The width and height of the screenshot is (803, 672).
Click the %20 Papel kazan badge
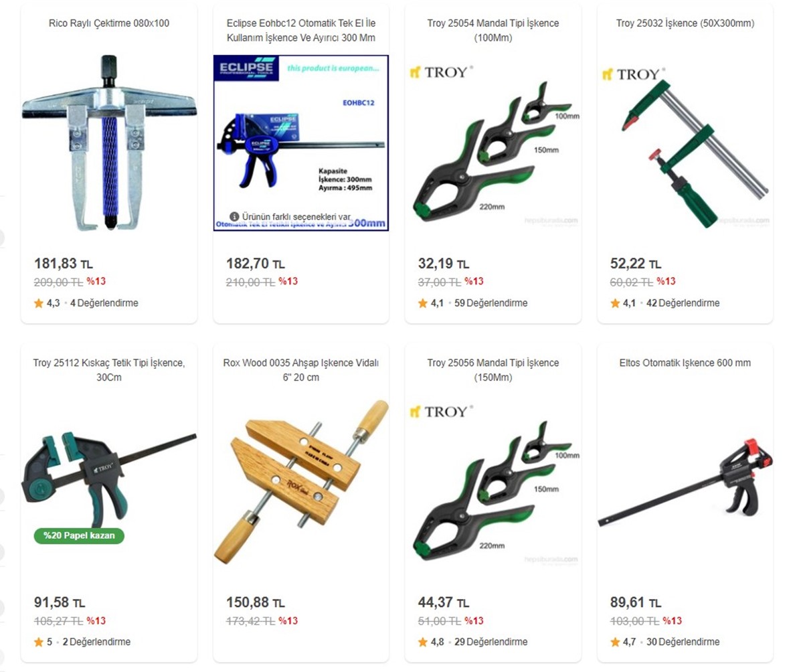tap(80, 535)
